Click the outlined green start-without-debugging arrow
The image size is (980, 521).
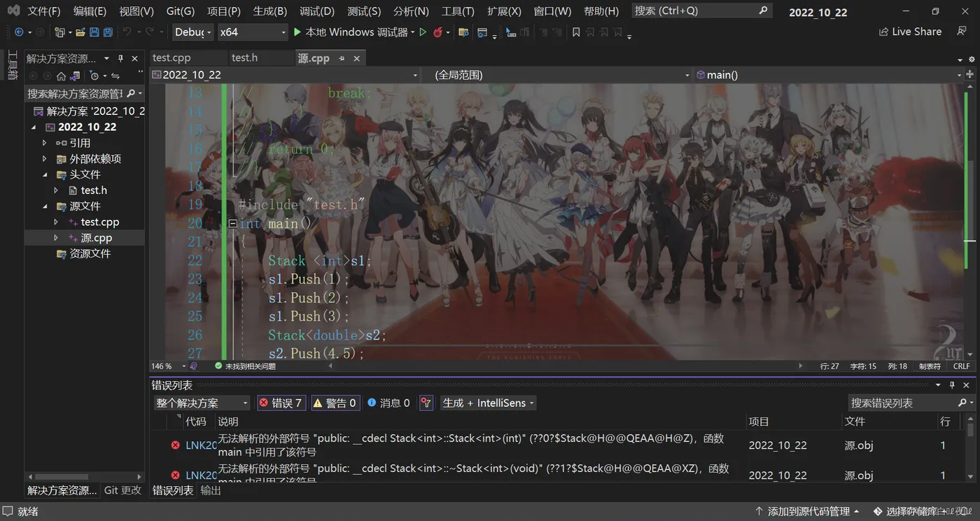point(423,32)
